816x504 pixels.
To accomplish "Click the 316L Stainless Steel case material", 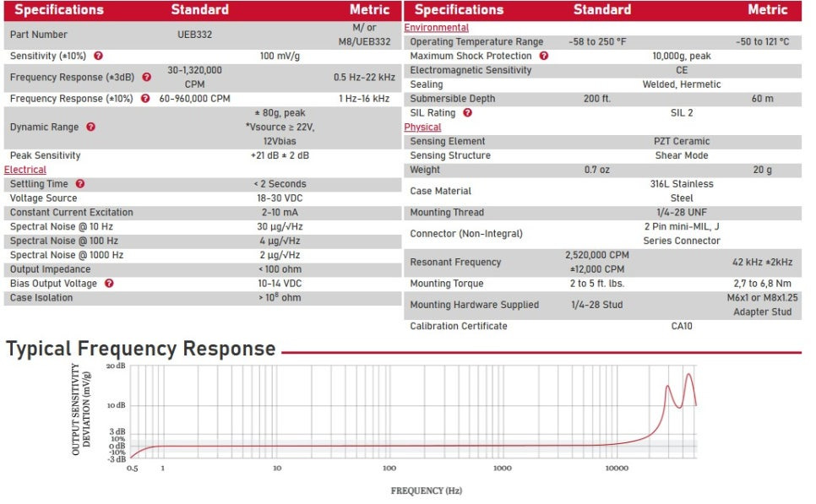I will [x=682, y=191].
